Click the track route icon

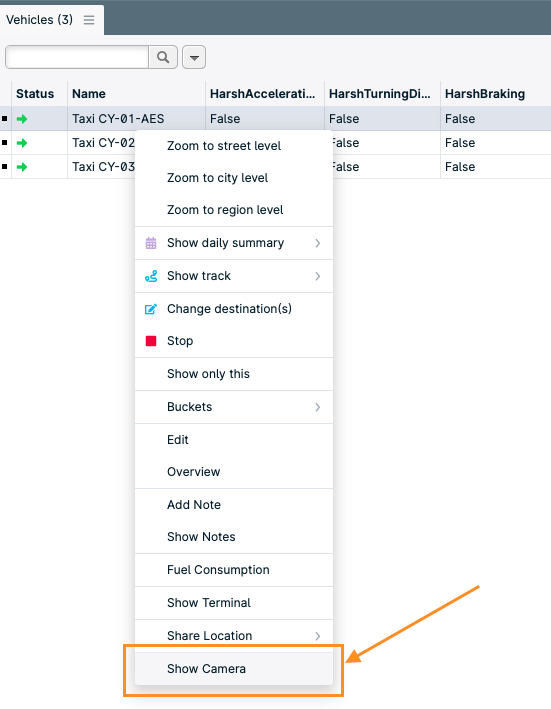pos(151,276)
